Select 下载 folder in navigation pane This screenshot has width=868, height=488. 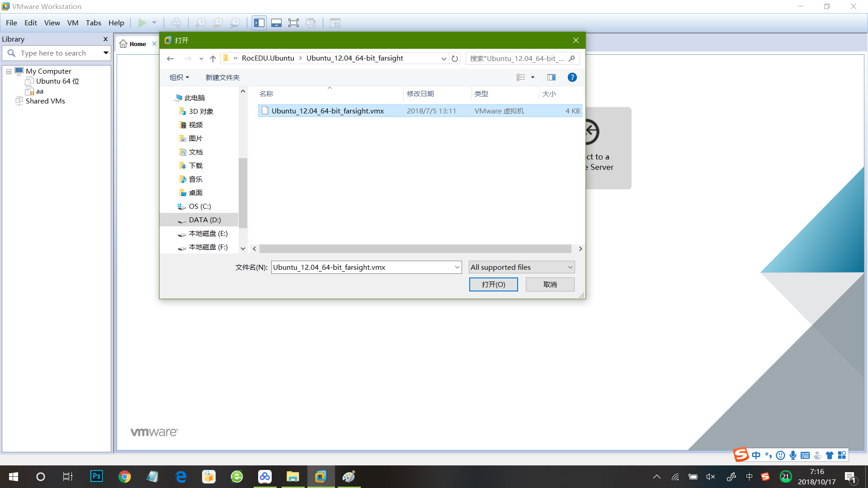click(x=196, y=166)
